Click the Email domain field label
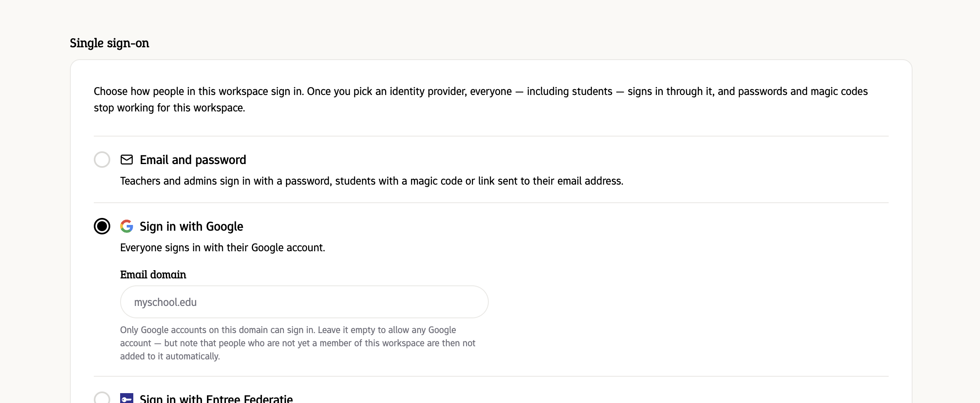The width and height of the screenshot is (980, 403). 153,275
